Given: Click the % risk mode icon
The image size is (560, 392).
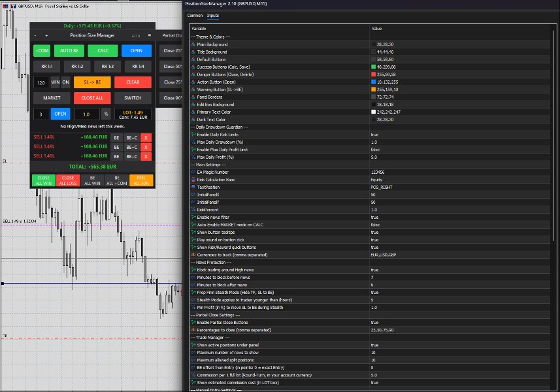Looking at the screenshot, I should (106, 114).
